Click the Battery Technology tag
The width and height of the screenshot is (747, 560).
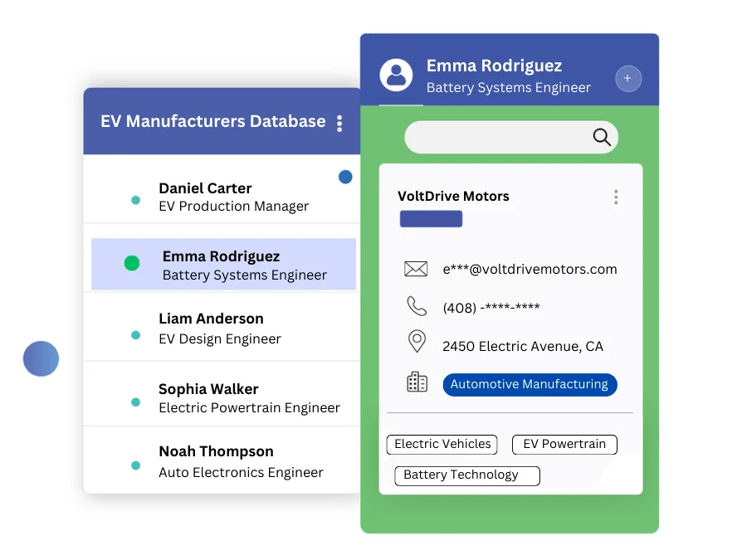[x=467, y=475]
